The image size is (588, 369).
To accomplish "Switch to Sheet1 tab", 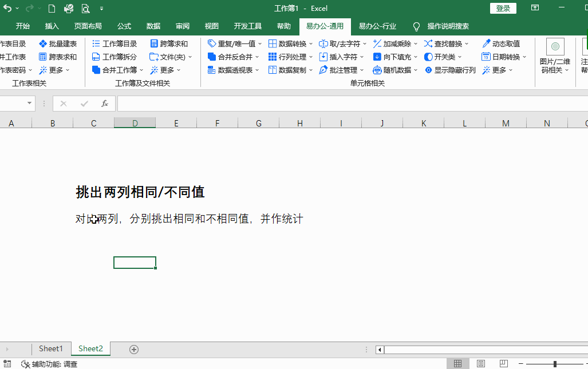I will click(x=50, y=349).
